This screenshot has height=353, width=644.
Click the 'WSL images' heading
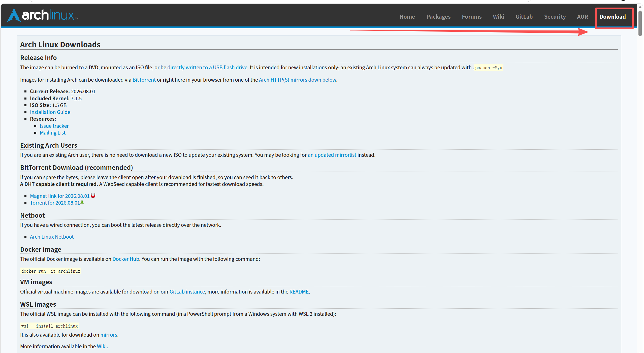tap(38, 304)
